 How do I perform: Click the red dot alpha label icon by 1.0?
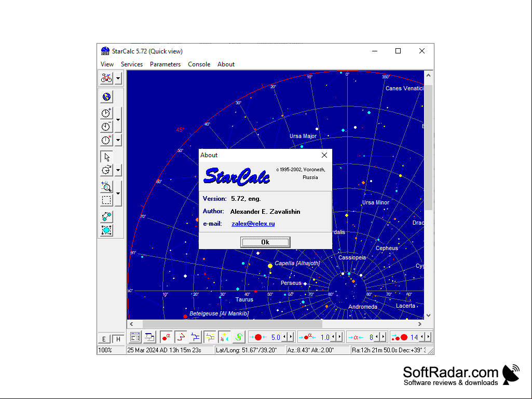click(307, 337)
